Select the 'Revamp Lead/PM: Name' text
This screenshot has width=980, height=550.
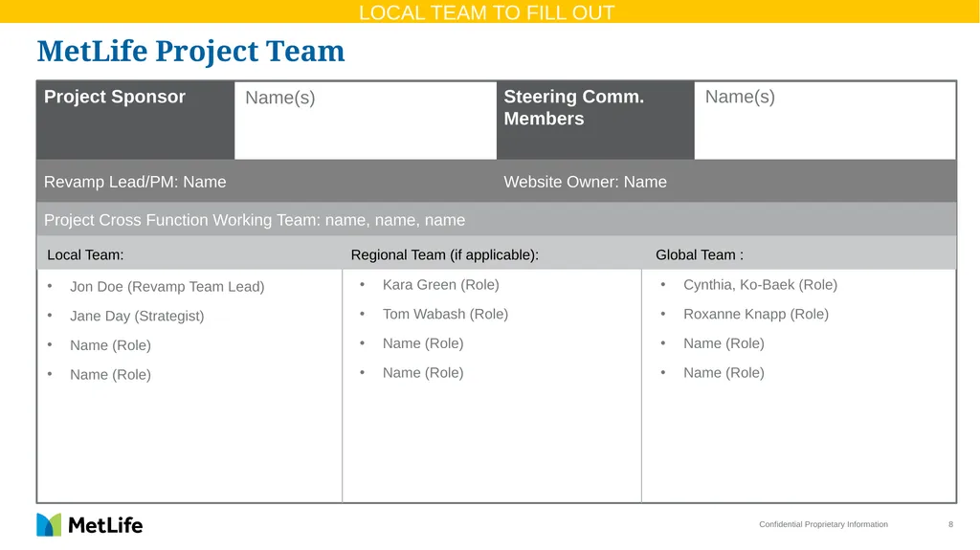pos(135,182)
